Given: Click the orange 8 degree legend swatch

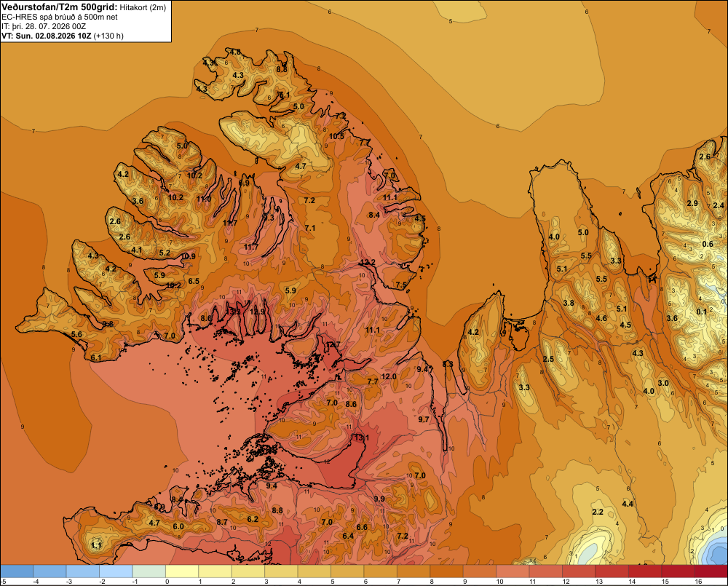Looking at the screenshot, I should [447, 571].
